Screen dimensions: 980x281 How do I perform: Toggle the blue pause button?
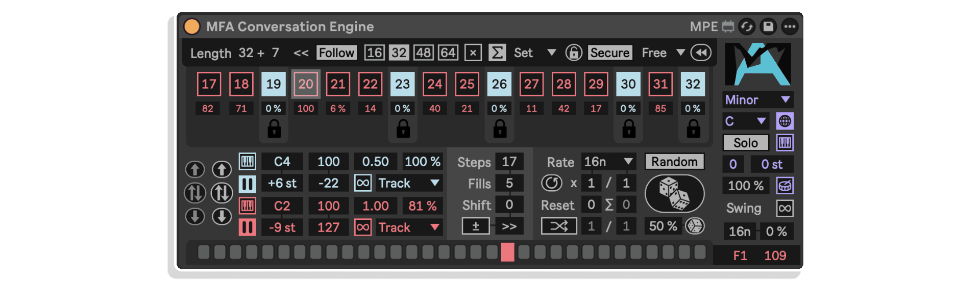pyautogui.click(x=248, y=184)
